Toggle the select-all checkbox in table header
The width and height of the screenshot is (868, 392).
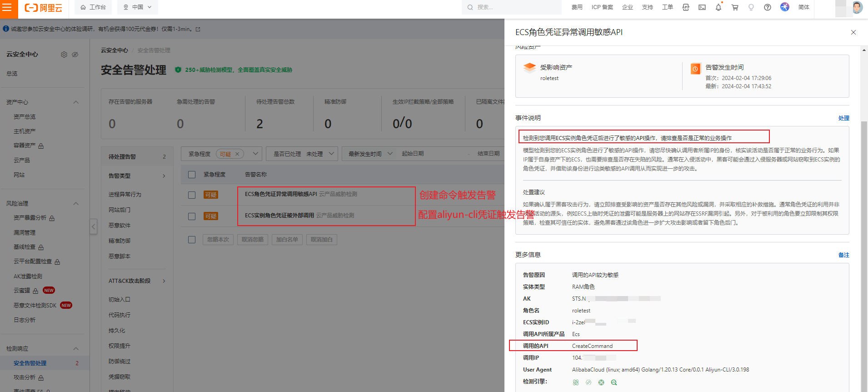click(x=192, y=175)
